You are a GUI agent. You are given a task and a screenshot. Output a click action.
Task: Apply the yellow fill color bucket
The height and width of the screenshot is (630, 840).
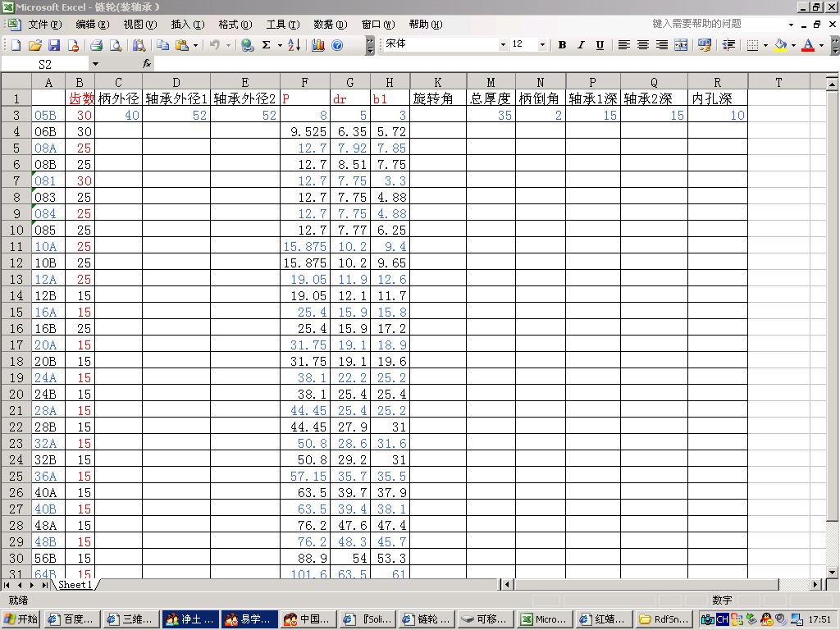[x=781, y=45]
